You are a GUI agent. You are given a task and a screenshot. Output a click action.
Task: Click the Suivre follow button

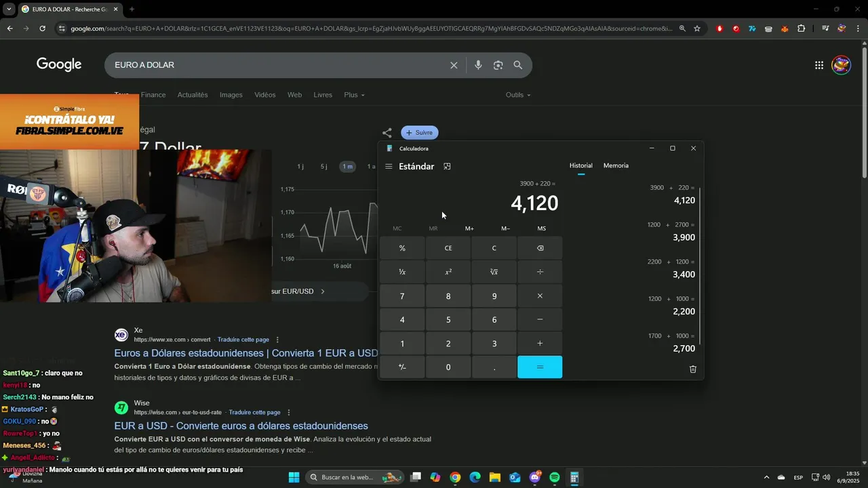pos(420,133)
